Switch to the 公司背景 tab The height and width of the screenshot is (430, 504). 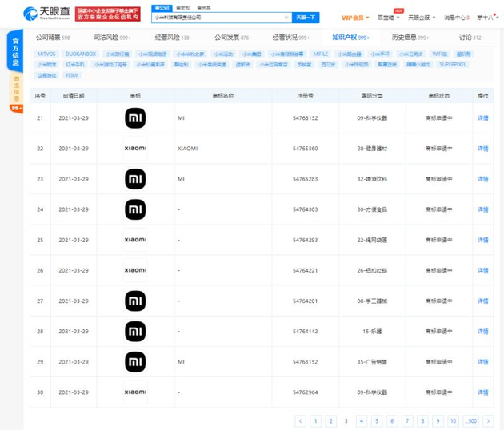[53, 38]
